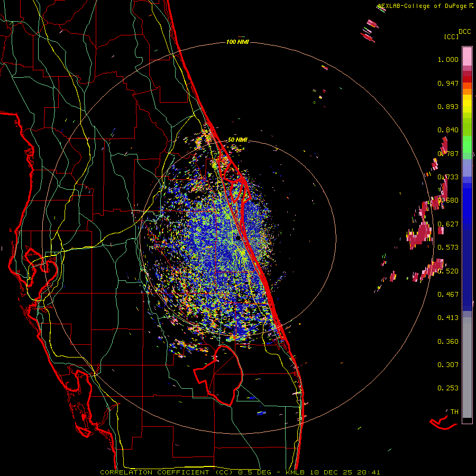Click the 10 DEC 25 date in caption
The height and width of the screenshot is (476, 476).
(331, 472)
